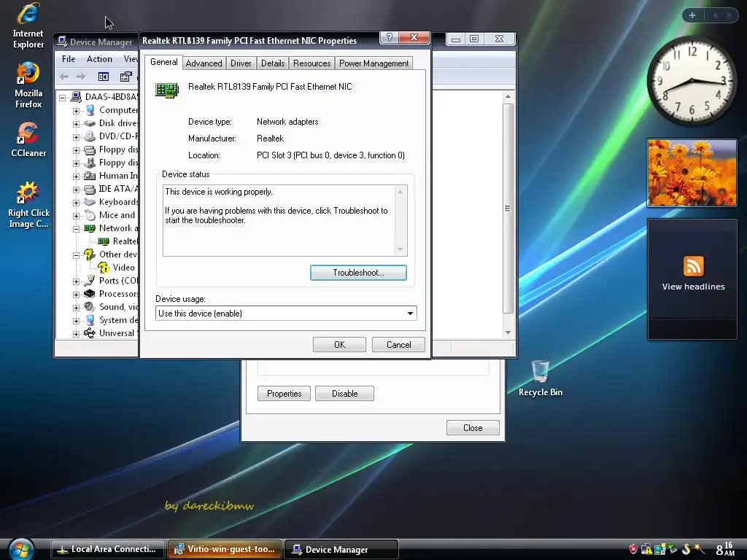The height and width of the screenshot is (560, 747).
Task: Click Close in the Local Area Connection window
Action: pyautogui.click(x=473, y=427)
